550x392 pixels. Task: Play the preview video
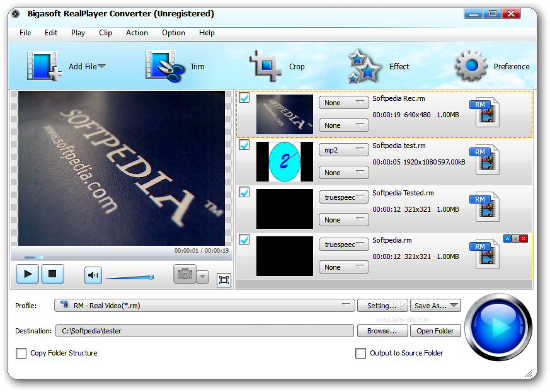[x=27, y=274]
